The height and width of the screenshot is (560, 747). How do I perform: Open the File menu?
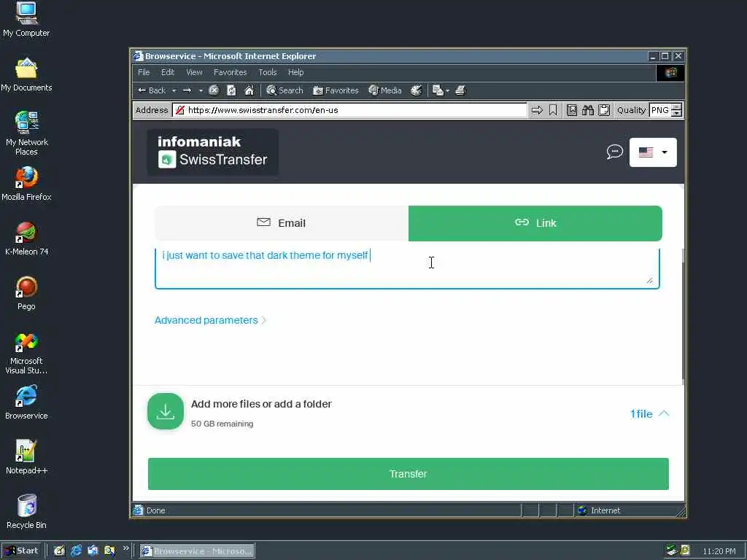pos(144,72)
